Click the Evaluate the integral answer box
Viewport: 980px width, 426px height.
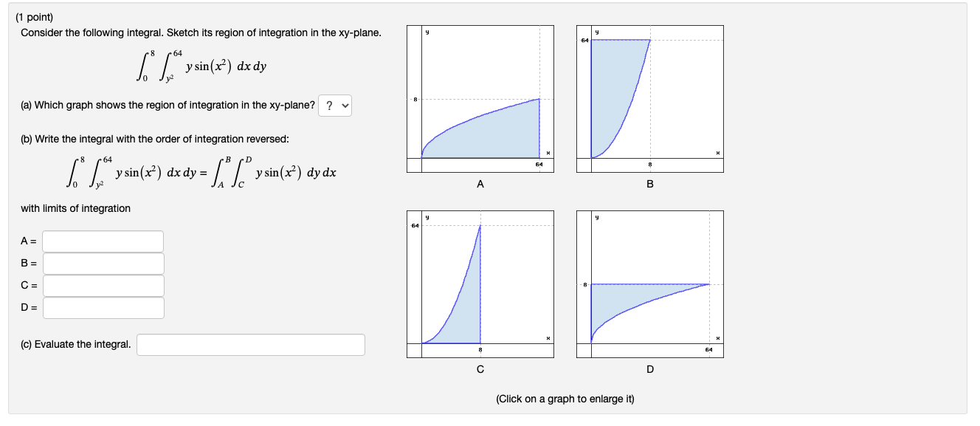click(x=251, y=345)
